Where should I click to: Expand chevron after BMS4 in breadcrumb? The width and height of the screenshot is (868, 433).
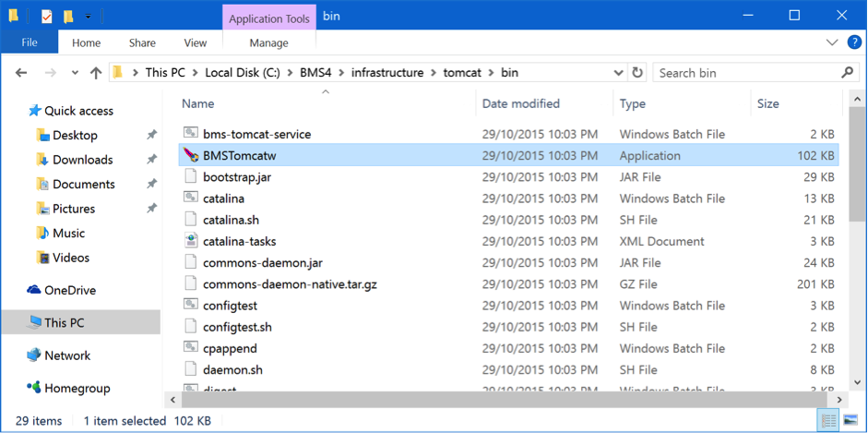click(x=341, y=73)
